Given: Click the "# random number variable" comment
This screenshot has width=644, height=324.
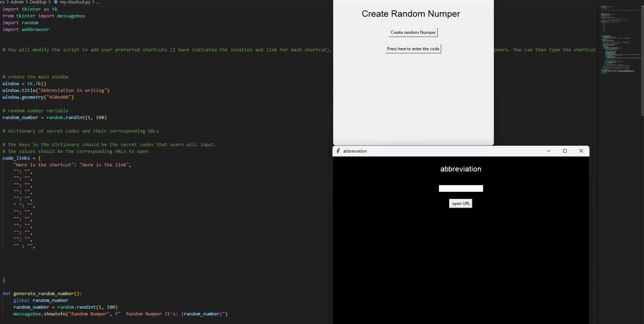Looking at the screenshot, I should point(35,111).
